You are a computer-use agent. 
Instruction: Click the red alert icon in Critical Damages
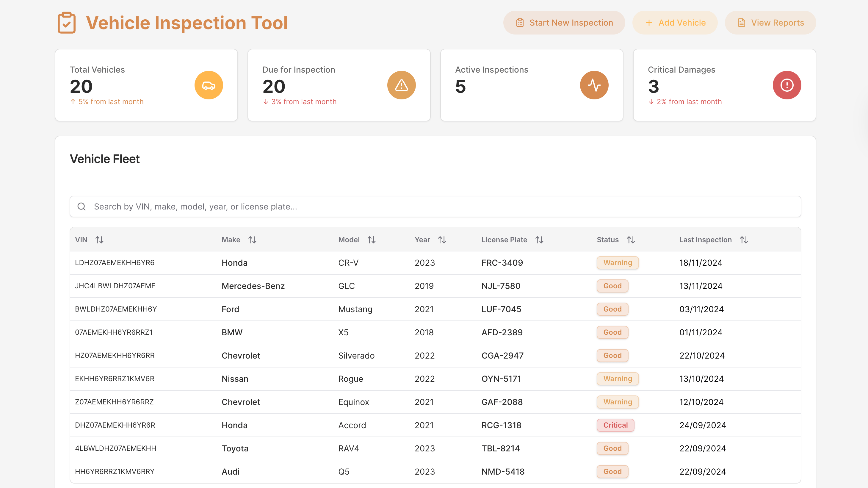[786, 85]
